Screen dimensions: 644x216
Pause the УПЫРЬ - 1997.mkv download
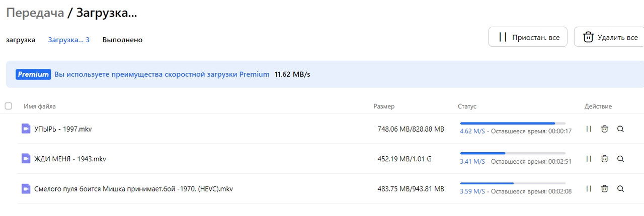click(x=589, y=129)
